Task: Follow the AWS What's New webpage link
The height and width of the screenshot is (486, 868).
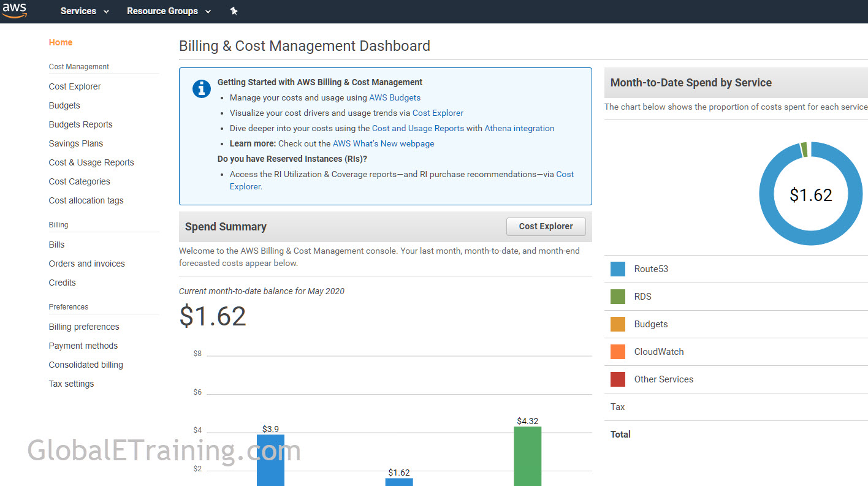Action: click(x=383, y=143)
